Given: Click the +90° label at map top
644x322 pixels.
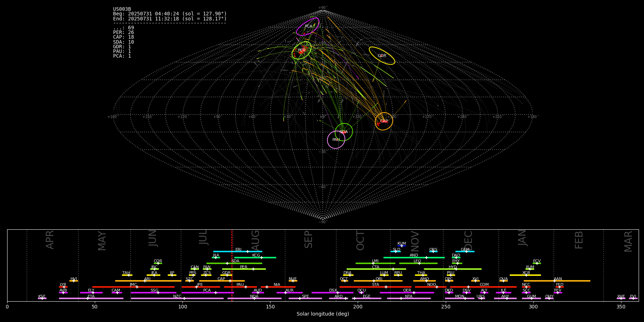Looking at the screenshot, I should pos(323,8).
